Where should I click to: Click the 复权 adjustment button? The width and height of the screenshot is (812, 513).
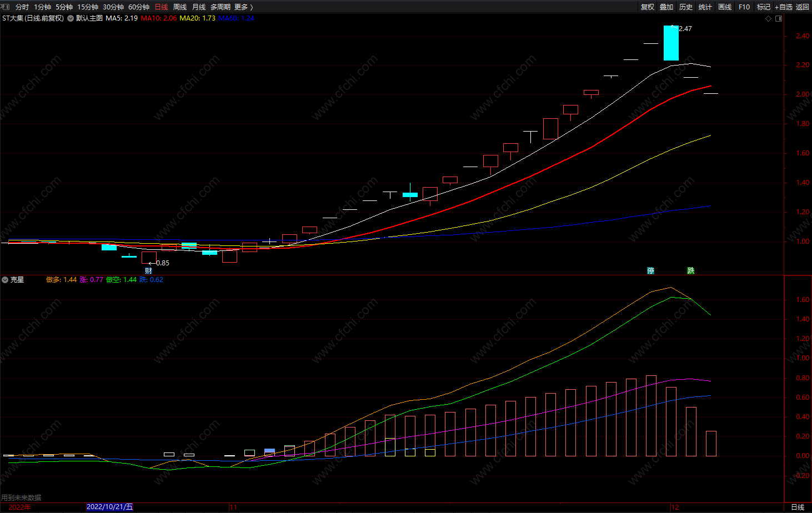click(647, 7)
